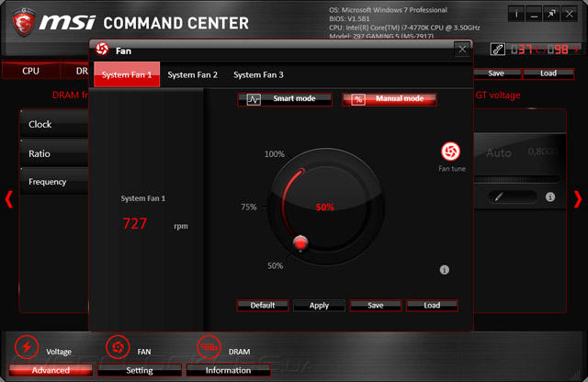
Task: Reset fan settings with Default button
Action: [x=263, y=305]
